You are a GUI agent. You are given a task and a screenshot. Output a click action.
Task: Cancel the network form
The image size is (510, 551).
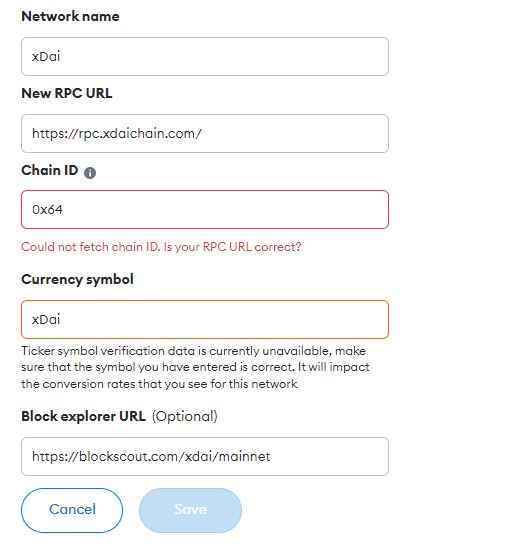(x=72, y=510)
